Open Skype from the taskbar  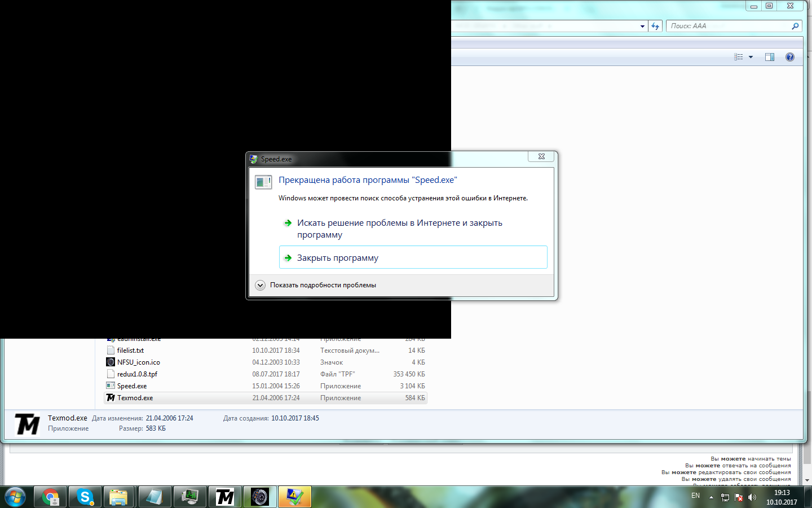[x=85, y=497]
